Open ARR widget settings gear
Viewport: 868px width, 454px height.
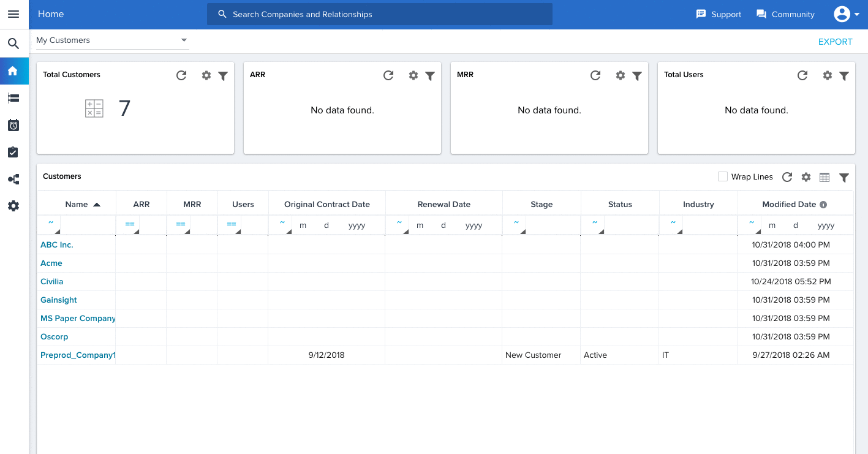[x=413, y=75]
